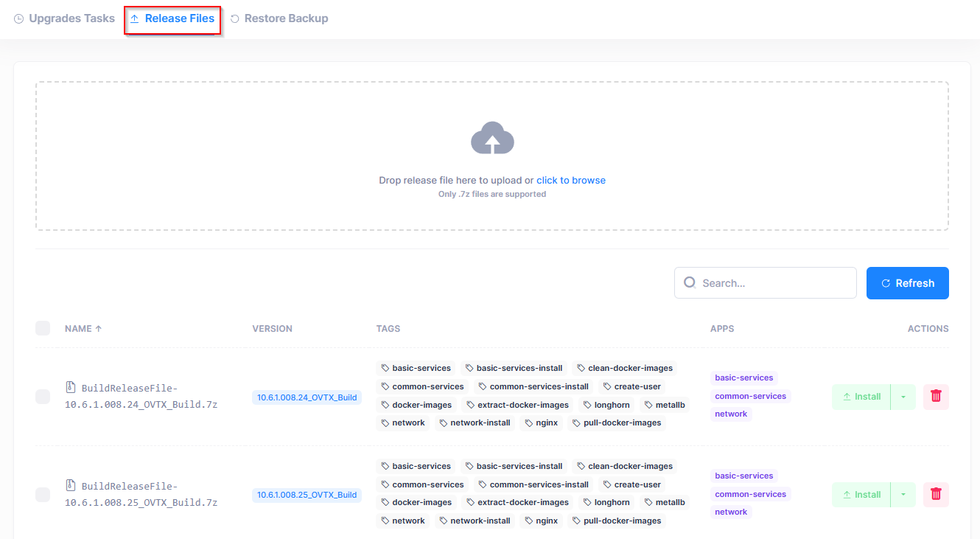The height and width of the screenshot is (539, 980).
Task: Click the 'clean-docker-images' tag in the 10.6.1.008.24 row
Action: tap(624, 368)
